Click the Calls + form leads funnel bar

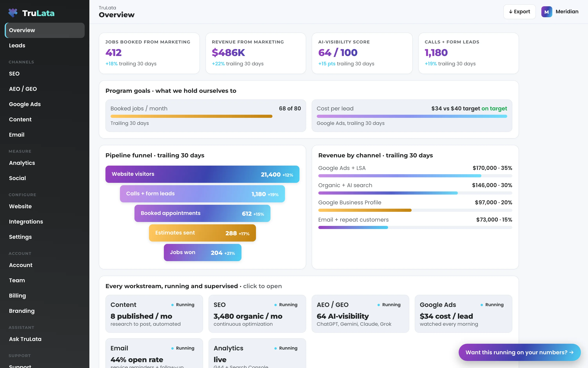(x=202, y=194)
